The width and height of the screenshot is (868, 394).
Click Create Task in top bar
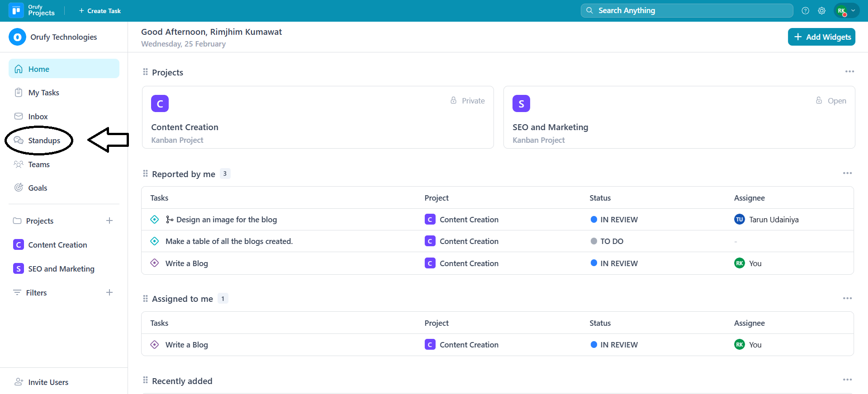point(100,11)
